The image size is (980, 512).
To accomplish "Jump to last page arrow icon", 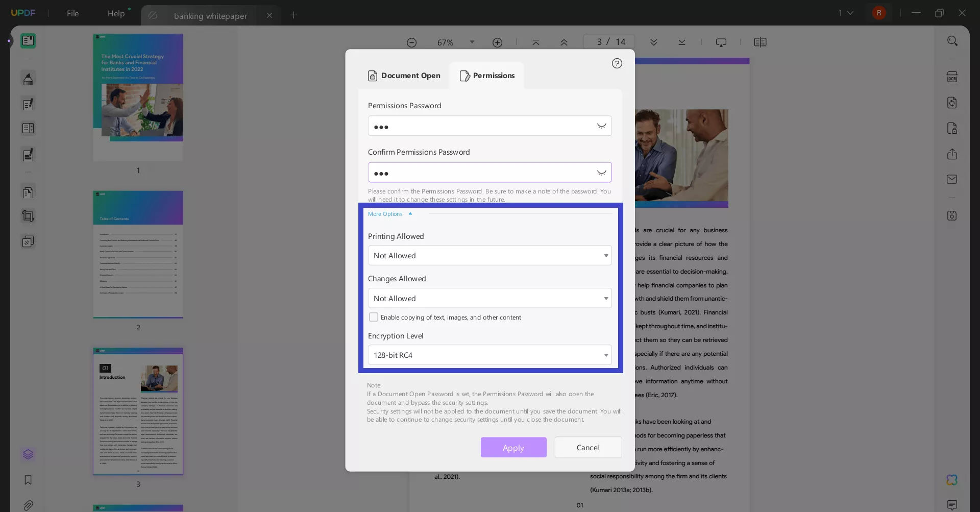I will pos(681,42).
